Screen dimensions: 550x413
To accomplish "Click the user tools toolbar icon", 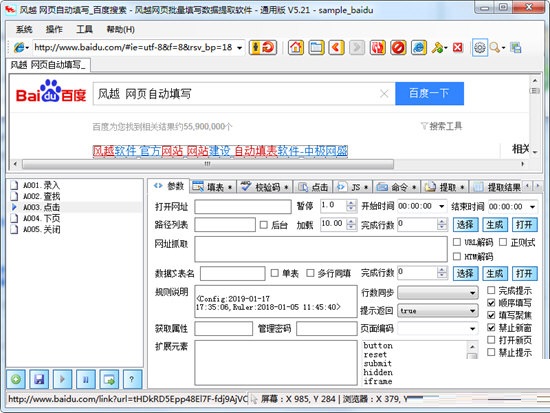I will point(437,47).
